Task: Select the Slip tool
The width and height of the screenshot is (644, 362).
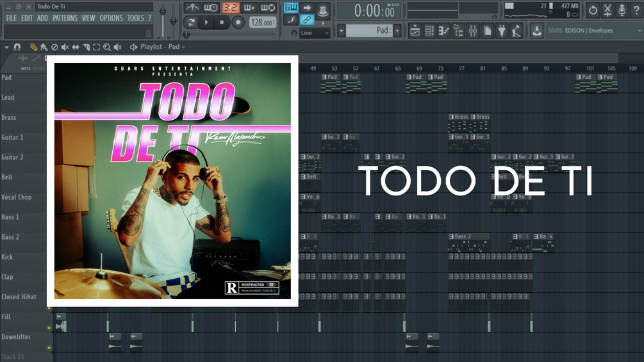Action: [76, 47]
